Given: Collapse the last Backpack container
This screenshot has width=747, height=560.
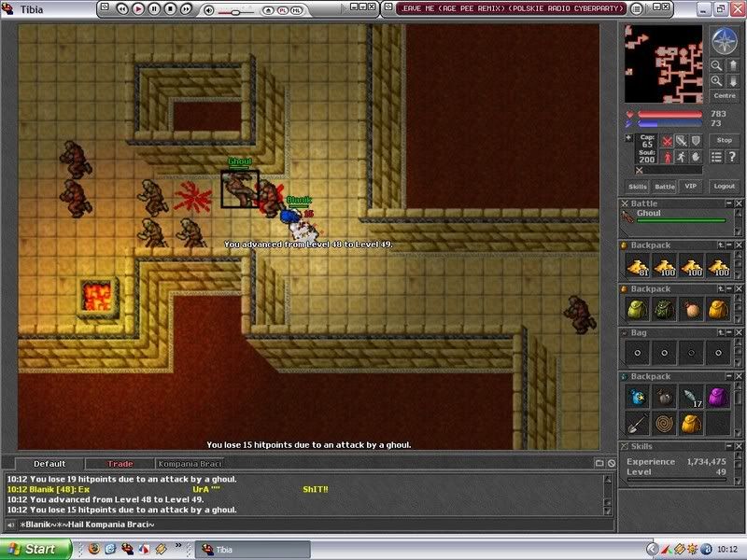Looking at the screenshot, I should (729, 377).
